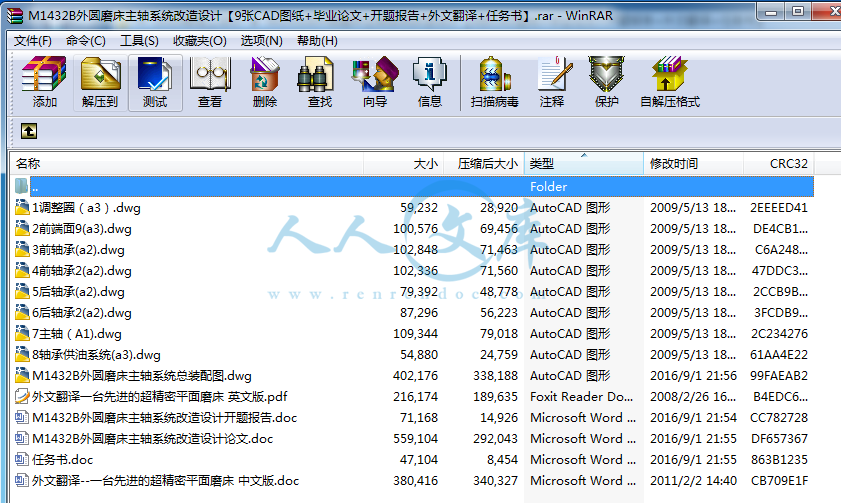The image size is (841, 503).
Task: Click CRC32 value 61AA4E22
Action: click(x=779, y=354)
